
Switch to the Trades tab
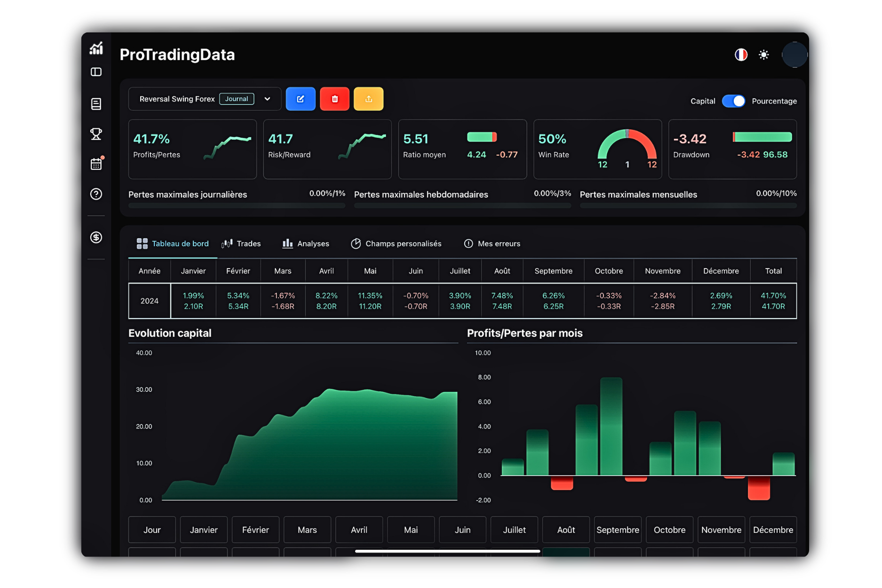[x=241, y=244]
